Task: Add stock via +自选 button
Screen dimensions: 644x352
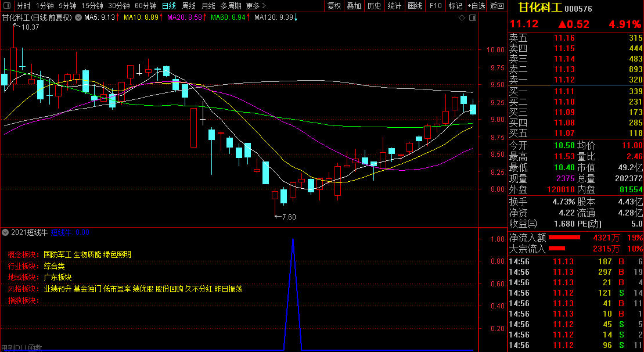Action: (x=476, y=6)
